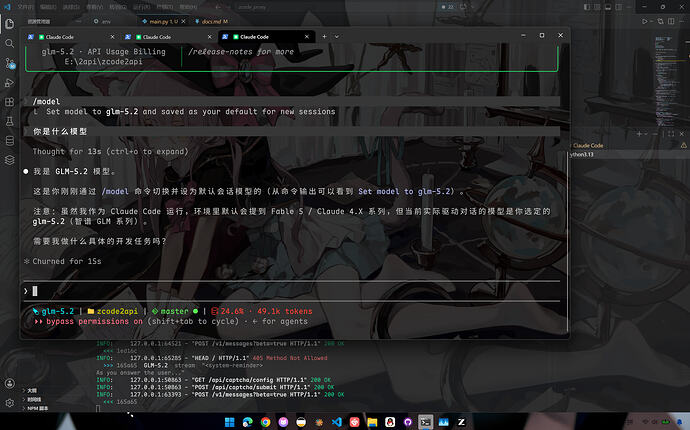
Task: Open Visual Studio Code from taskbar
Action: [337, 422]
